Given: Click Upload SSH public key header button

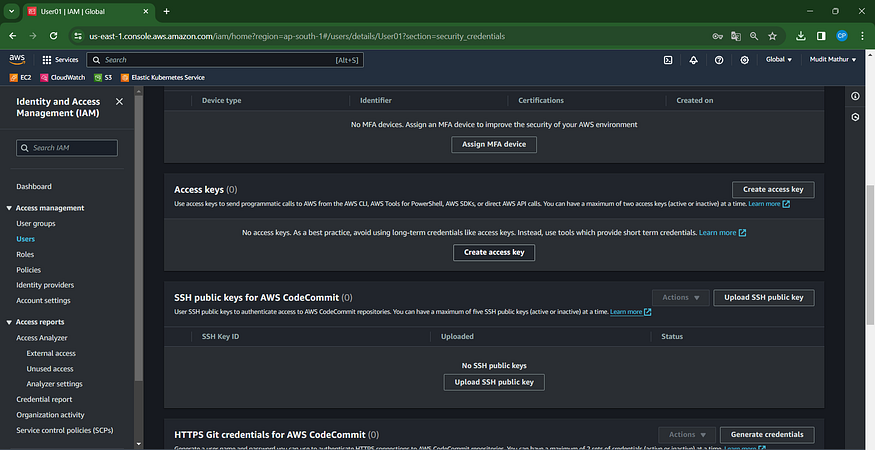Looking at the screenshot, I should coord(764,297).
